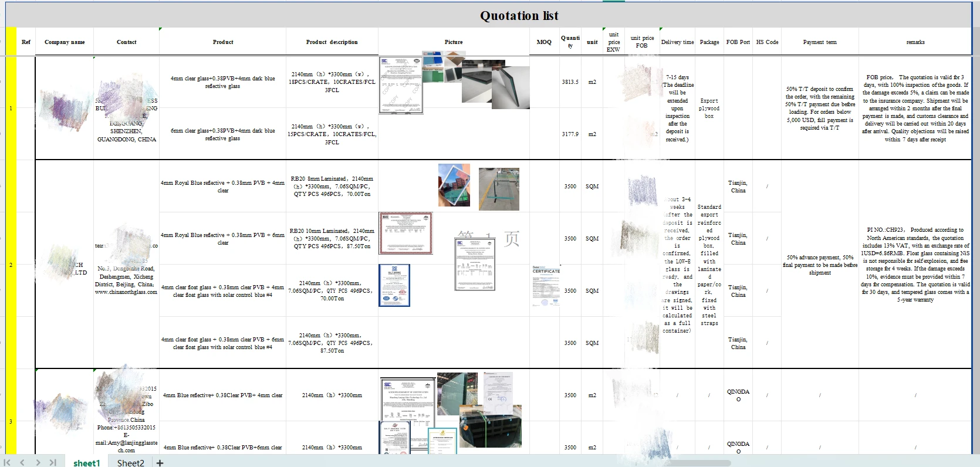980x467 pixels.
Task: Open the www.chinanorthglass.com contact cell
Action: click(126, 292)
